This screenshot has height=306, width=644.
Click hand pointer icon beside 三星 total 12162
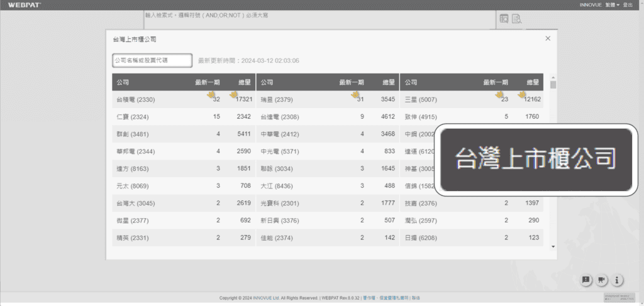522,95
